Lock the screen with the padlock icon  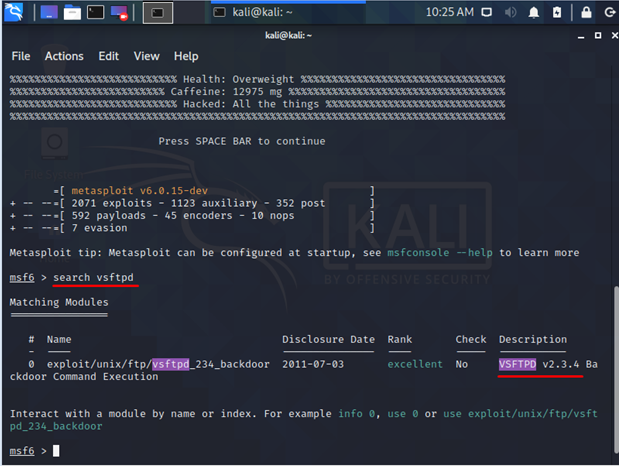(x=586, y=12)
